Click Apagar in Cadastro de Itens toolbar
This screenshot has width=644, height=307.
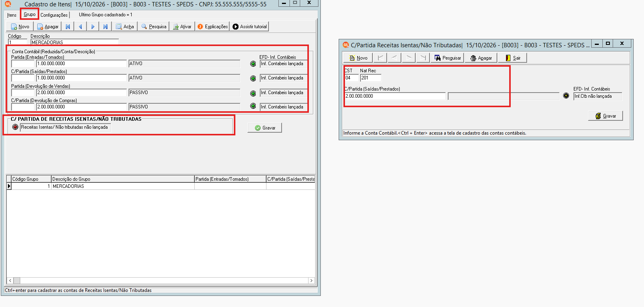(x=48, y=27)
